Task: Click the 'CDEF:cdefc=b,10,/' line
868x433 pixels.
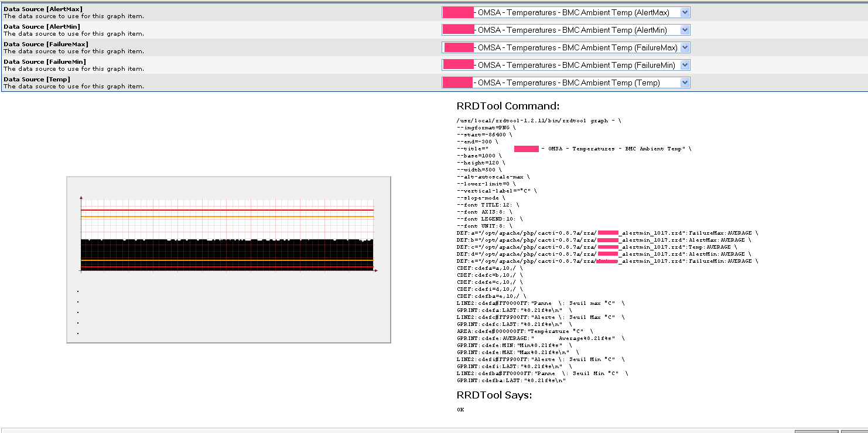Action: click(x=490, y=275)
